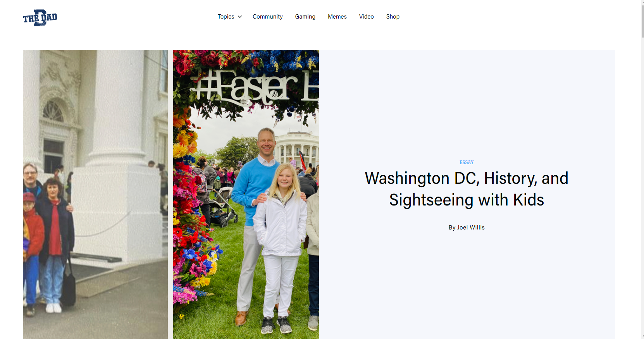644x339 pixels.
Task: Click the scrollbar down arrow
Action: 642,336
